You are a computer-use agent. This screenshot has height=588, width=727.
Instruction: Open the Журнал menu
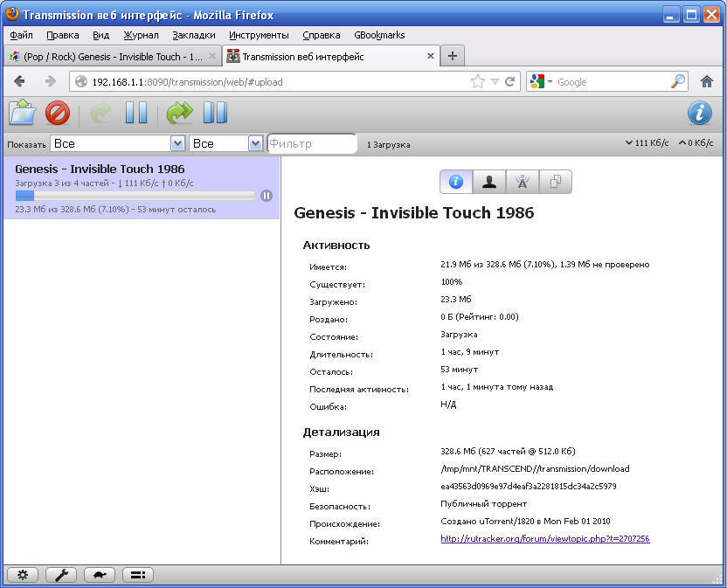[x=141, y=35]
